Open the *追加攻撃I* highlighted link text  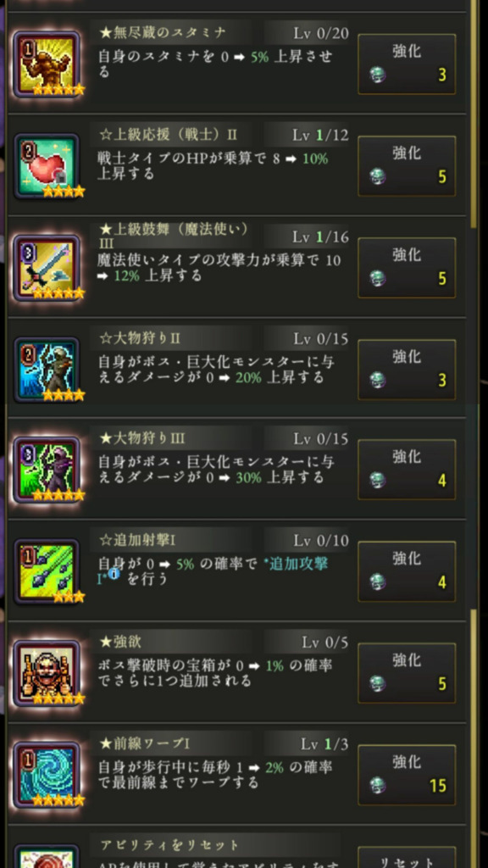[213, 570]
